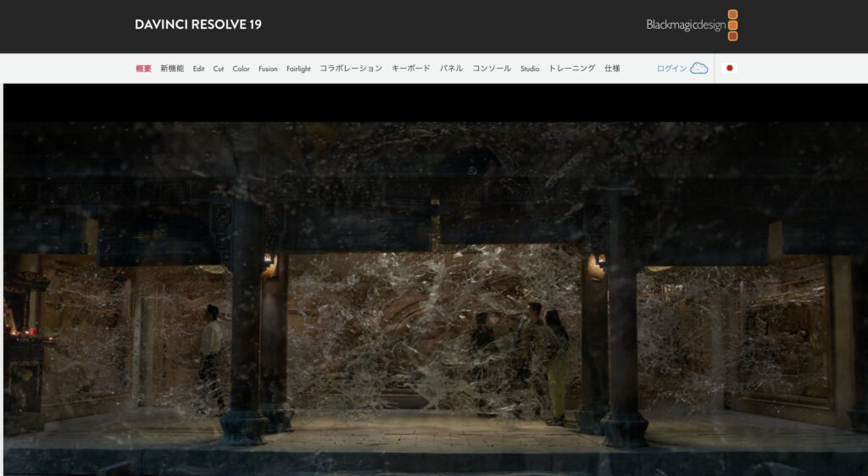Select the キーボード menu item
868x476 pixels.
pos(410,69)
